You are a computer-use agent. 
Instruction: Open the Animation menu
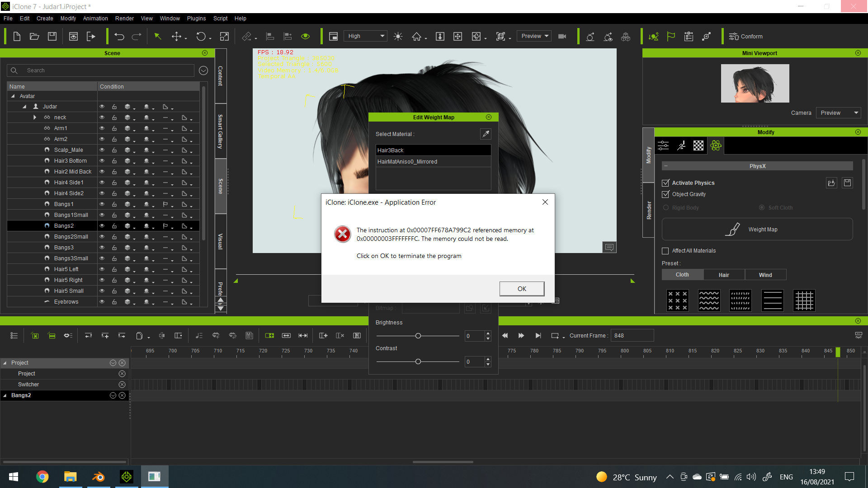click(95, 19)
